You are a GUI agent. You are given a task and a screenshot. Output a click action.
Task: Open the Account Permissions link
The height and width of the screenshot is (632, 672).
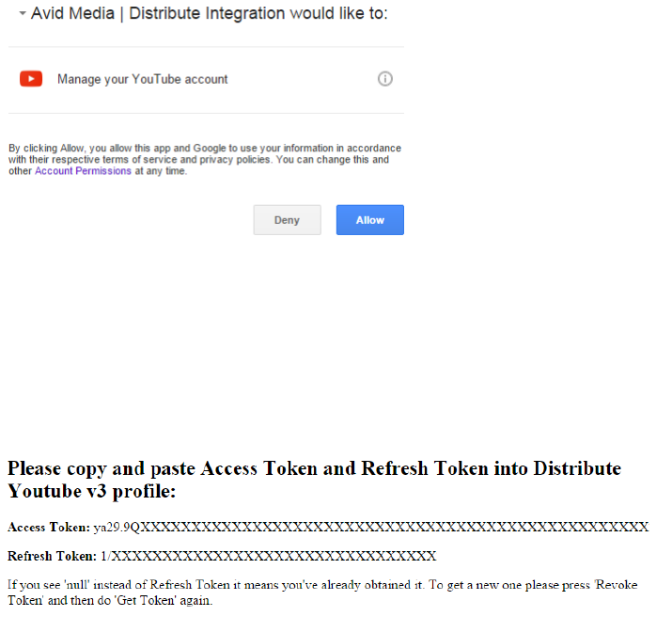pyautogui.click(x=83, y=170)
